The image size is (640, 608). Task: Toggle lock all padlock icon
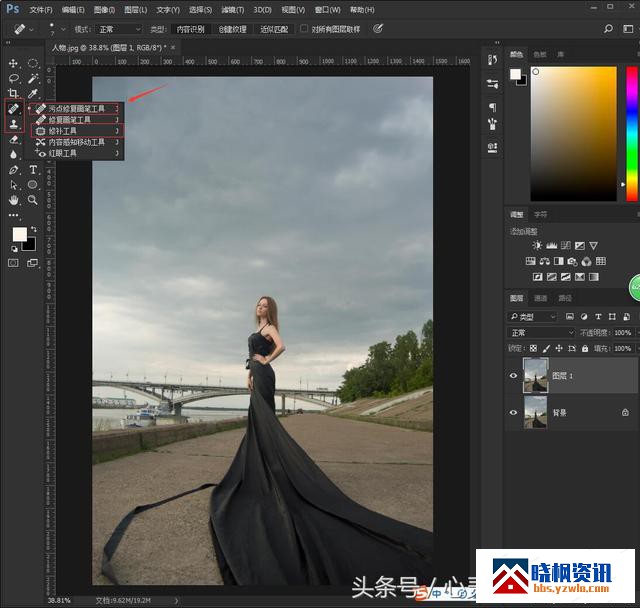tap(585, 348)
